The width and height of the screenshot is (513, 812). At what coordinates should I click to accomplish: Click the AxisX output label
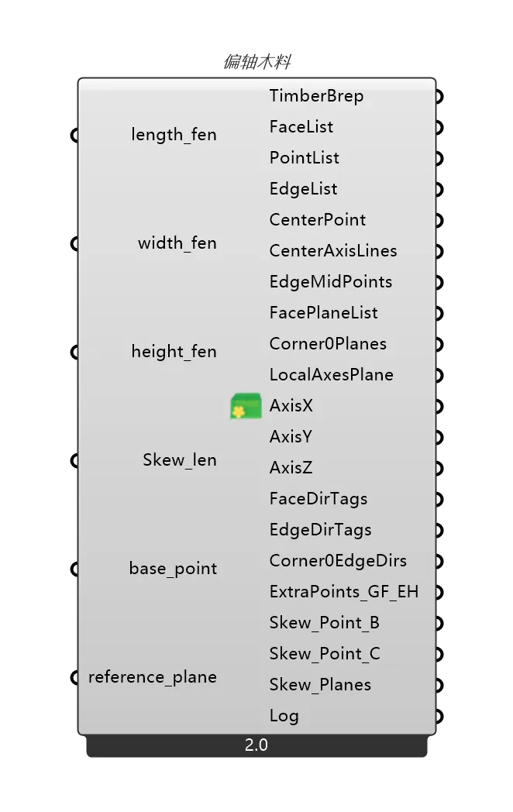click(x=291, y=405)
